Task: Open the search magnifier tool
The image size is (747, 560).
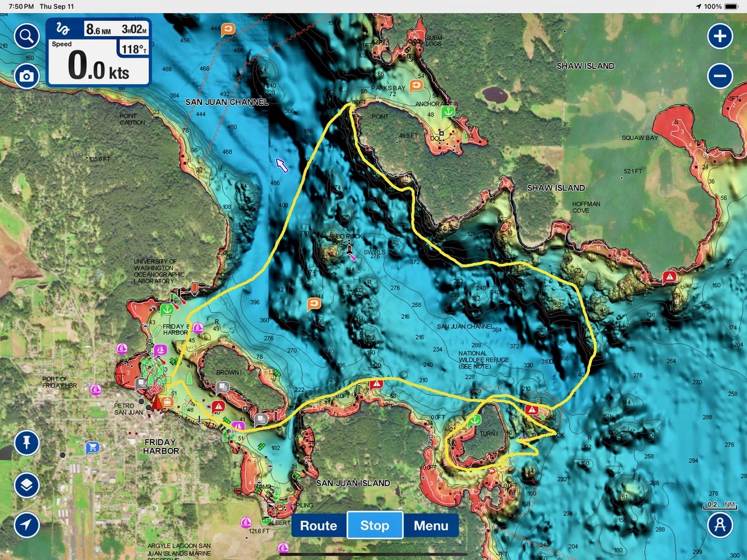Action: click(x=26, y=37)
